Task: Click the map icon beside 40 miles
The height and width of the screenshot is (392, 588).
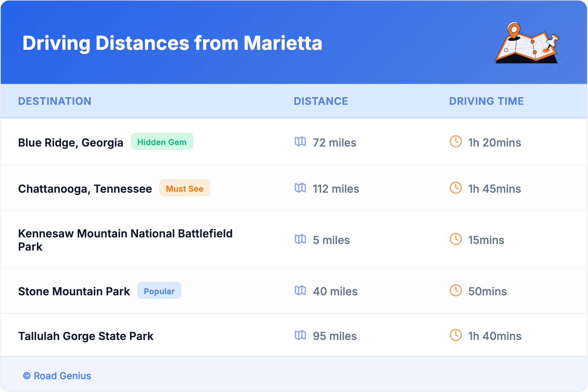Action: pos(300,291)
